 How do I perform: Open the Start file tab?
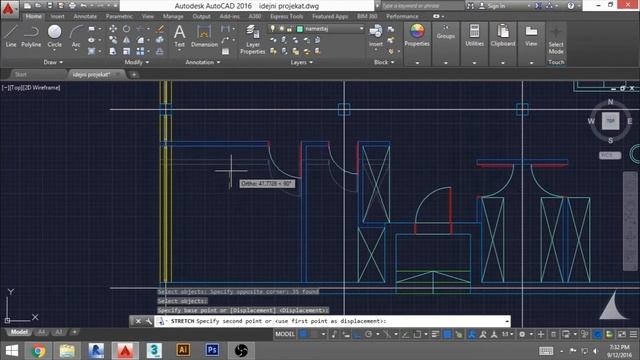pyautogui.click(x=21, y=74)
